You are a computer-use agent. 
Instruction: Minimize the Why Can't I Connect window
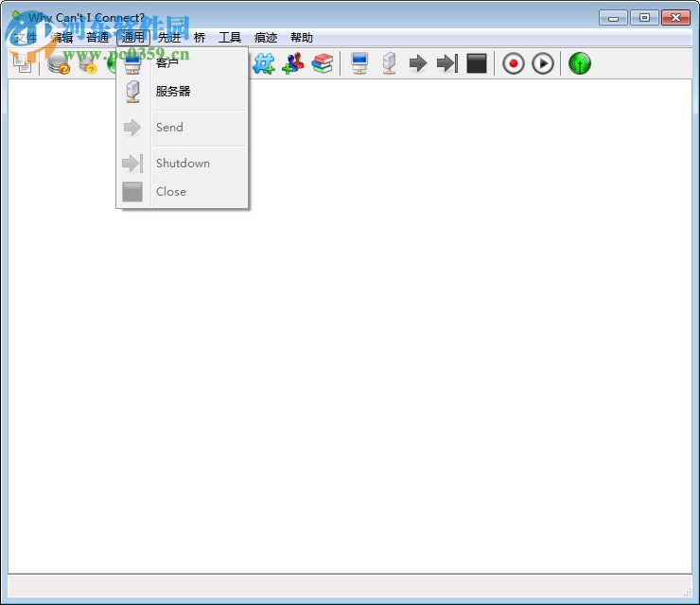[613, 18]
